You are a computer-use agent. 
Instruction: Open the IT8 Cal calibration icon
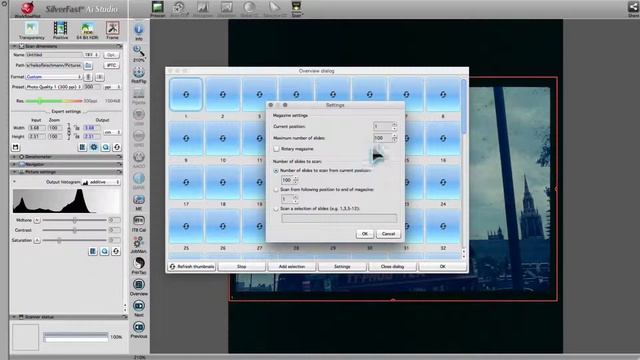139,223
